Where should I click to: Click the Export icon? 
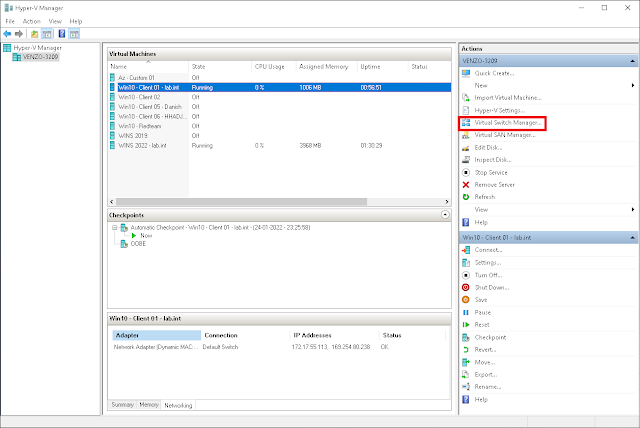click(466, 375)
